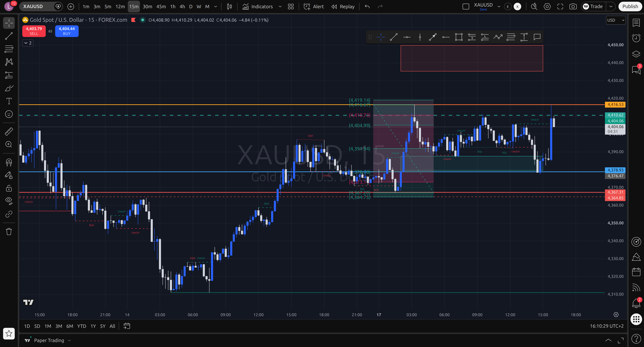Expand the Paper Trading panel dropdown
Screen dimensions: 644x347
pyautogui.click(x=70, y=340)
